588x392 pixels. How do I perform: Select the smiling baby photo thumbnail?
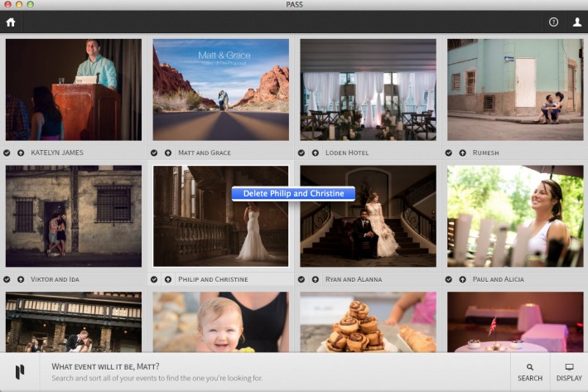(x=220, y=322)
